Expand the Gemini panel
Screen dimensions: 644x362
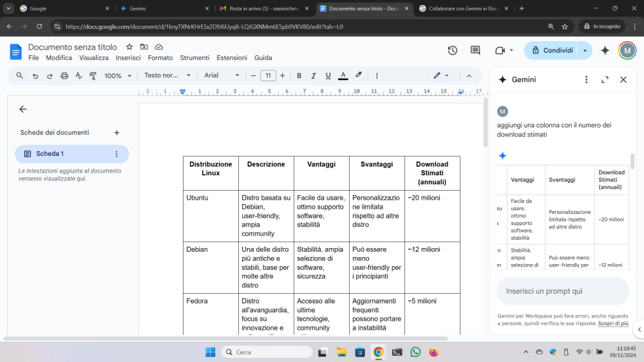[x=605, y=80]
